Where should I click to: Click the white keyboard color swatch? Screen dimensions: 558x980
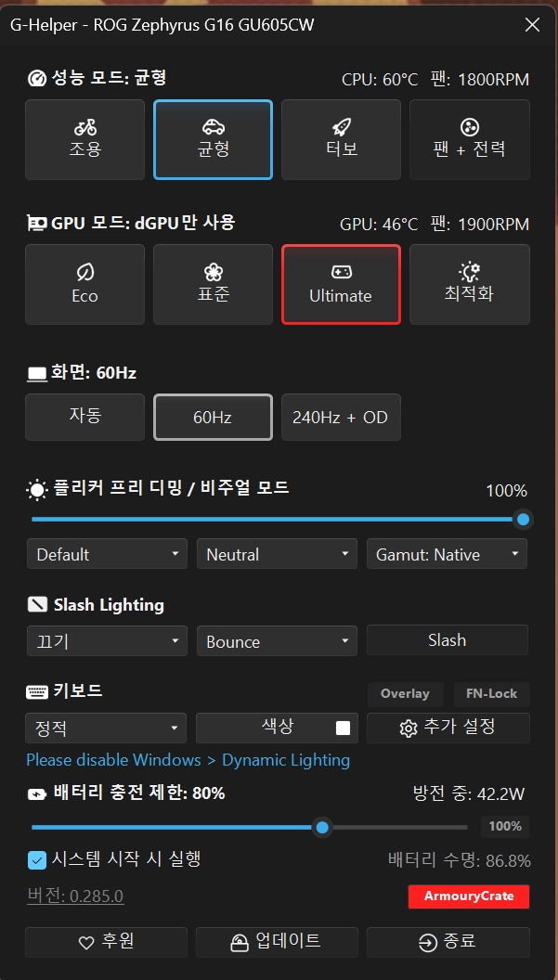point(343,729)
